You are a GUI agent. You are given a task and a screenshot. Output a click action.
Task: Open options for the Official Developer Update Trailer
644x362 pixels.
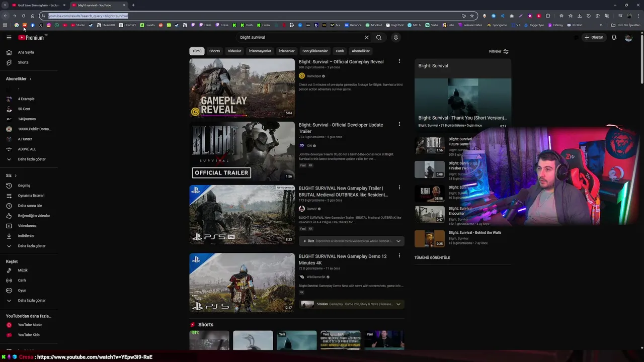tap(399, 124)
